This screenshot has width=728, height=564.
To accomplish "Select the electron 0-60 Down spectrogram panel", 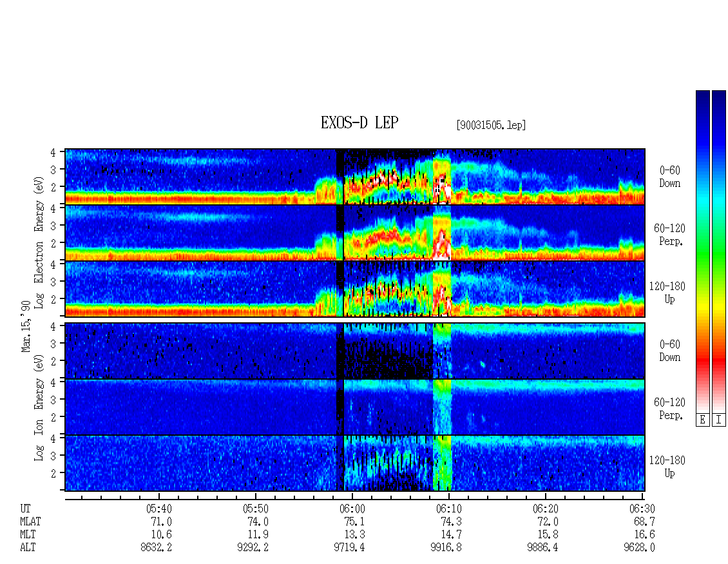I will 355,177.
